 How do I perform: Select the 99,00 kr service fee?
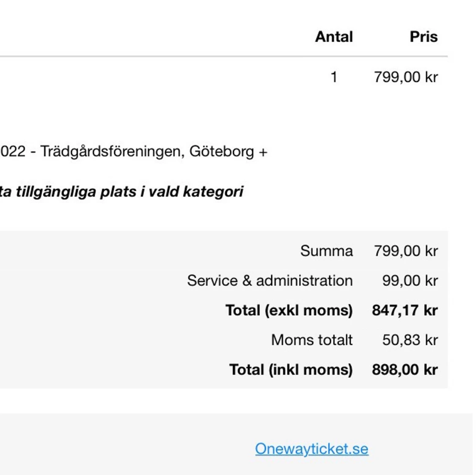click(410, 280)
